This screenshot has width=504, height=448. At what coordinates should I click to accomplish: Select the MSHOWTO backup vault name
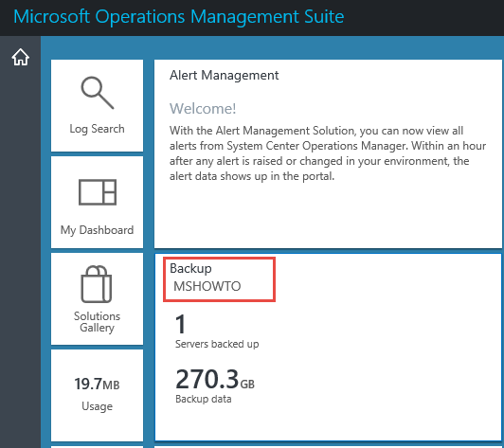[207, 286]
